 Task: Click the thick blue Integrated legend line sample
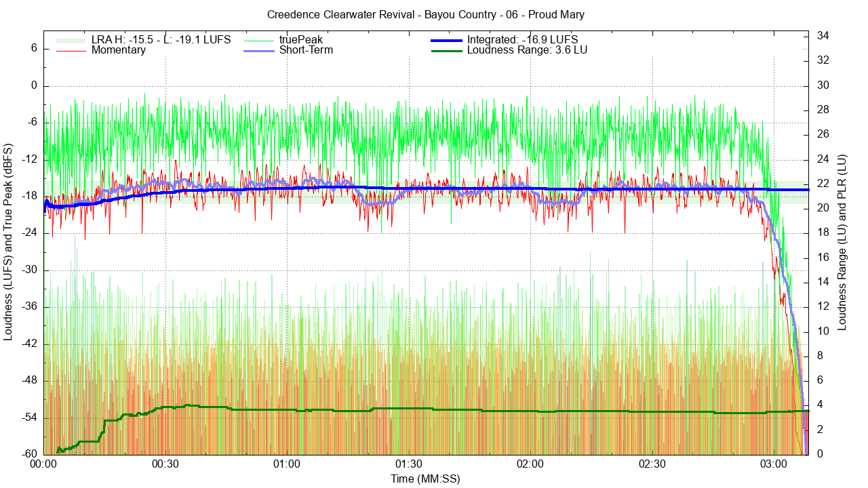pos(447,40)
